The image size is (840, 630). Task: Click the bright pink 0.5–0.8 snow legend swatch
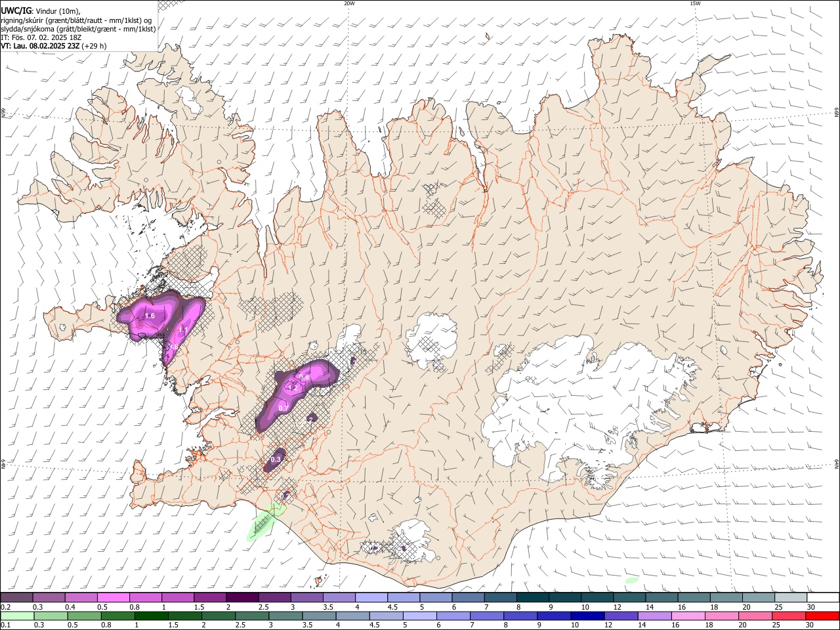[x=113, y=598]
